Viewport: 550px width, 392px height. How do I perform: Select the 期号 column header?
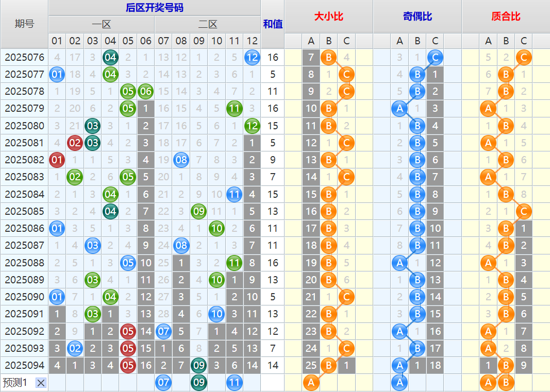tap(24, 24)
